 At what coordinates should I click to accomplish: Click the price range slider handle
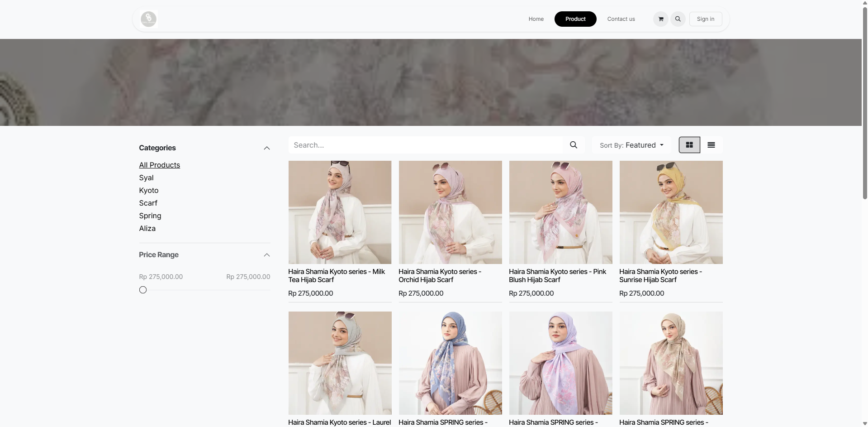click(143, 290)
